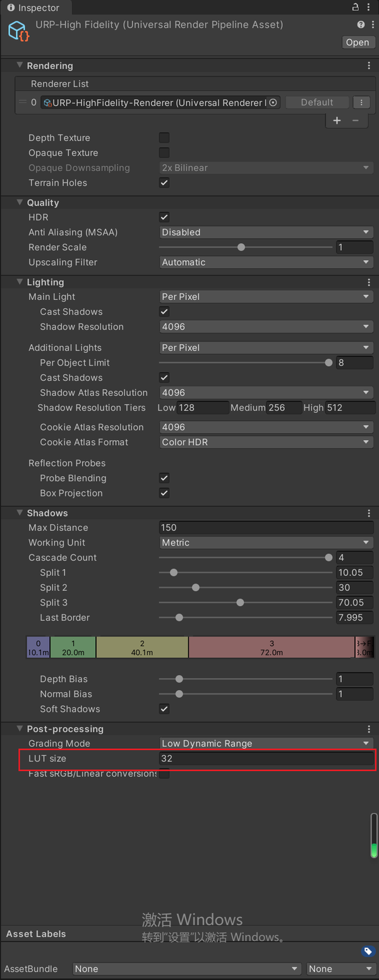Open the Rendering section's three-dot menu
The width and height of the screenshot is (379, 980).
(369, 66)
